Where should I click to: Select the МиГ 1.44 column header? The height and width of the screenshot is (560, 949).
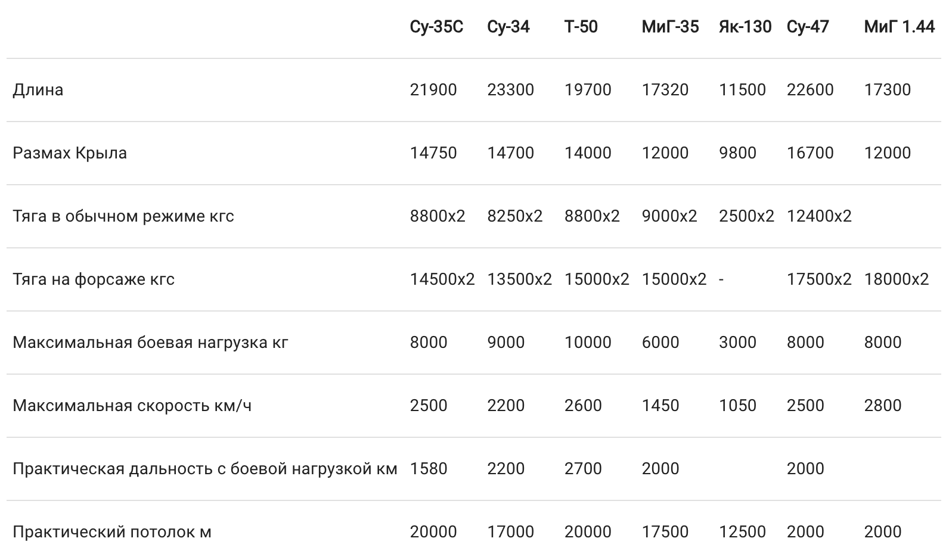899,27
